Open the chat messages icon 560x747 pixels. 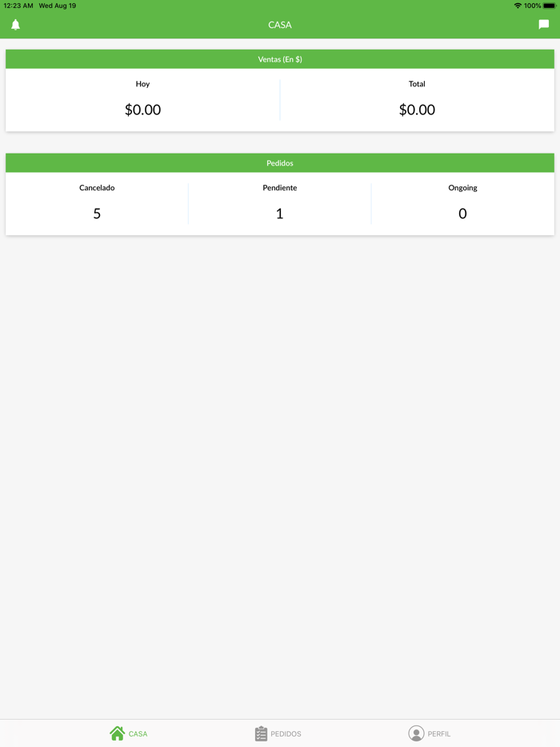544,25
